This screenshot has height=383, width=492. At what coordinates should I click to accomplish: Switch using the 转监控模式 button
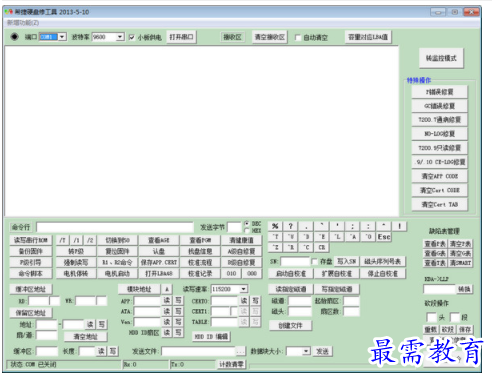tap(441, 58)
